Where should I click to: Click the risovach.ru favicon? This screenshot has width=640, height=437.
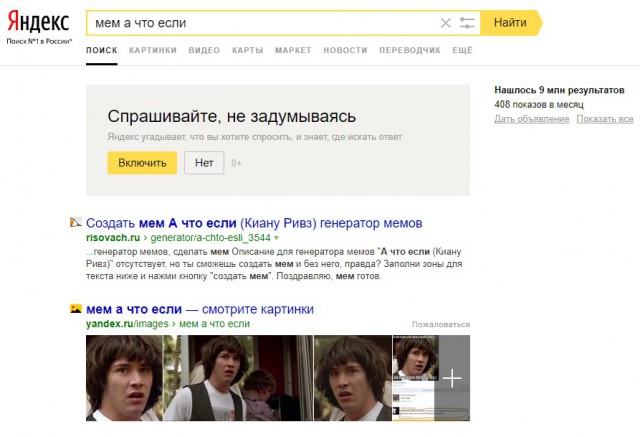tap(75, 222)
